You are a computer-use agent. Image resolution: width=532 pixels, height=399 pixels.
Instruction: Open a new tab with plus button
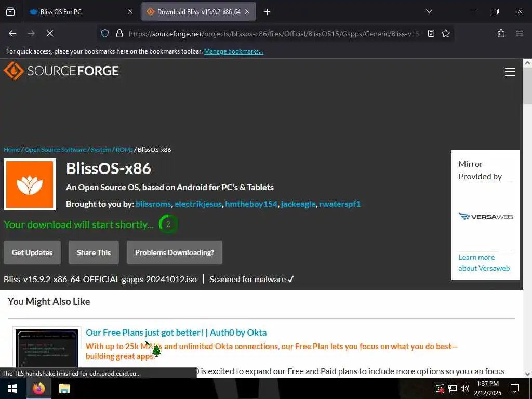268,12
